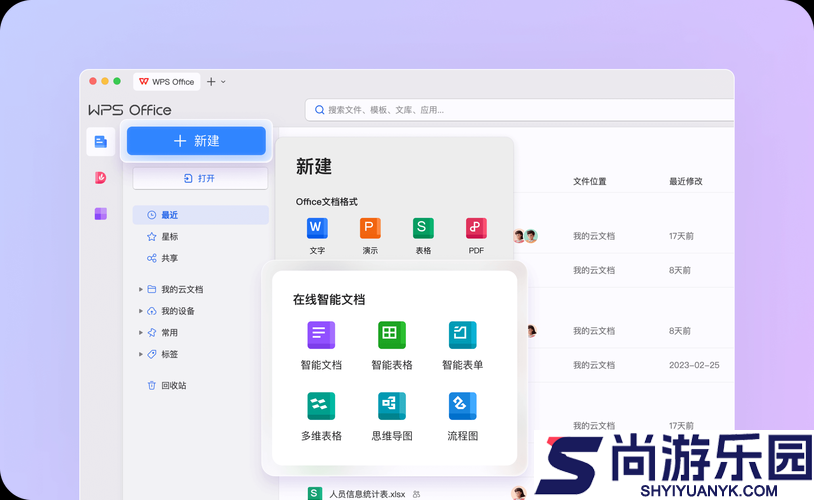
Task: Click the 最近修改 column header
Action: [686, 181]
